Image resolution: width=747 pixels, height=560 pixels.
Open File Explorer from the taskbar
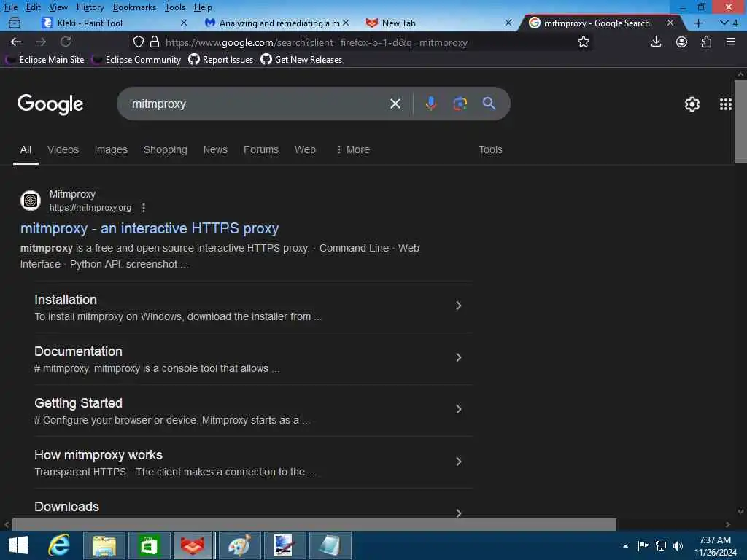coord(104,545)
